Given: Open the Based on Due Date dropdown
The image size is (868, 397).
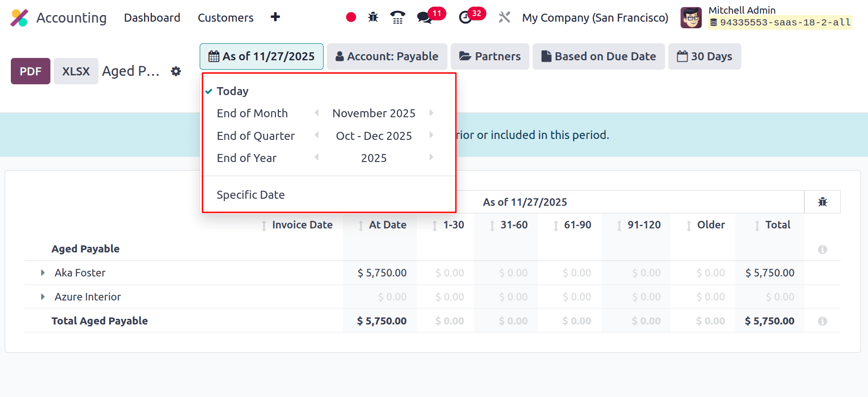Looking at the screenshot, I should pyautogui.click(x=599, y=57).
